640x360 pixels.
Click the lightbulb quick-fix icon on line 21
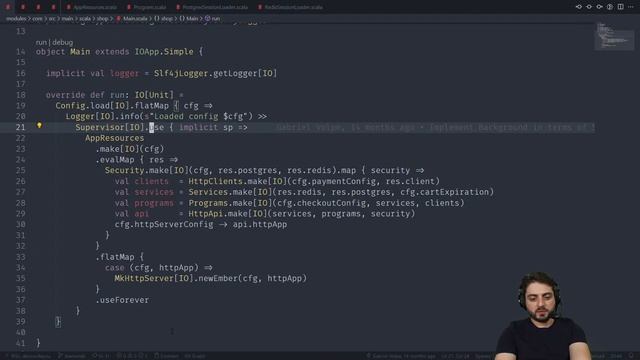point(39,126)
